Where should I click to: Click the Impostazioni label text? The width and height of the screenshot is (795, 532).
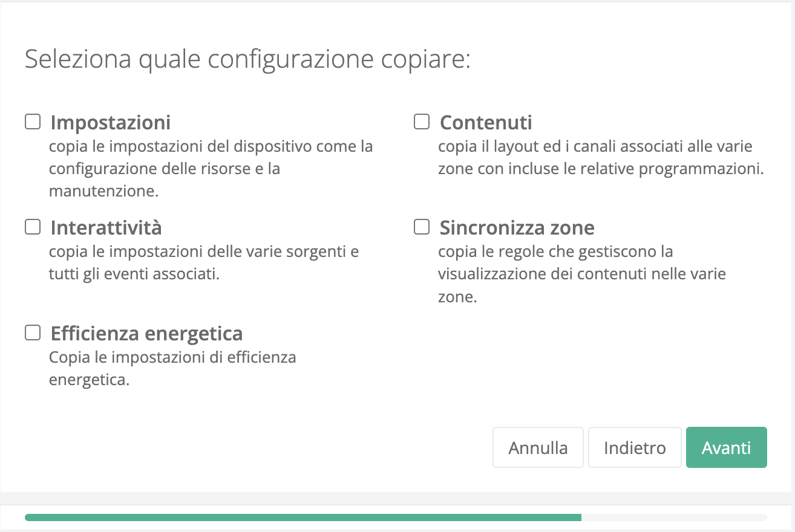pos(110,123)
